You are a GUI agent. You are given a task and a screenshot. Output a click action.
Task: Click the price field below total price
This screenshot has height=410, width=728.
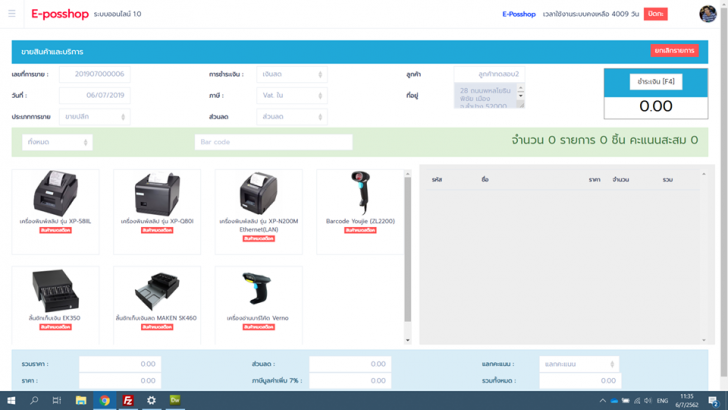(x=120, y=381)
